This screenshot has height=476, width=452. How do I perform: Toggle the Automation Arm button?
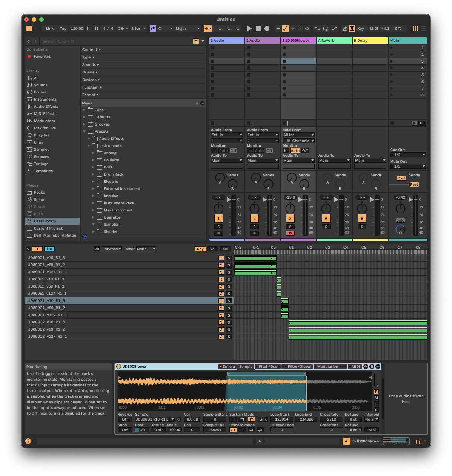[x=285, y=28]
